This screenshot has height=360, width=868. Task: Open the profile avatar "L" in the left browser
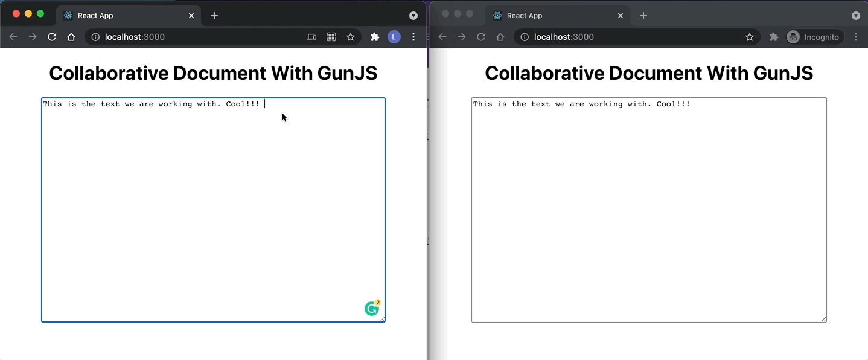tap(394, 37)
